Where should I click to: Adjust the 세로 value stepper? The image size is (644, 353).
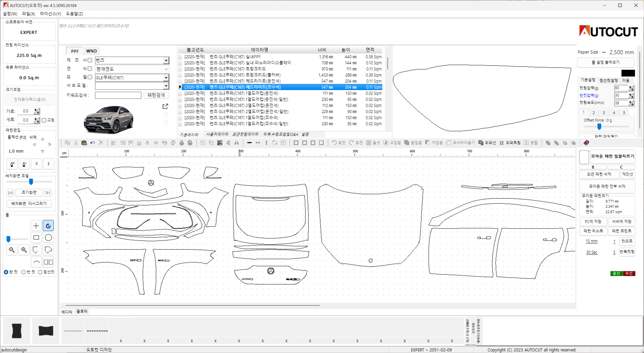[x=37, y=120]
